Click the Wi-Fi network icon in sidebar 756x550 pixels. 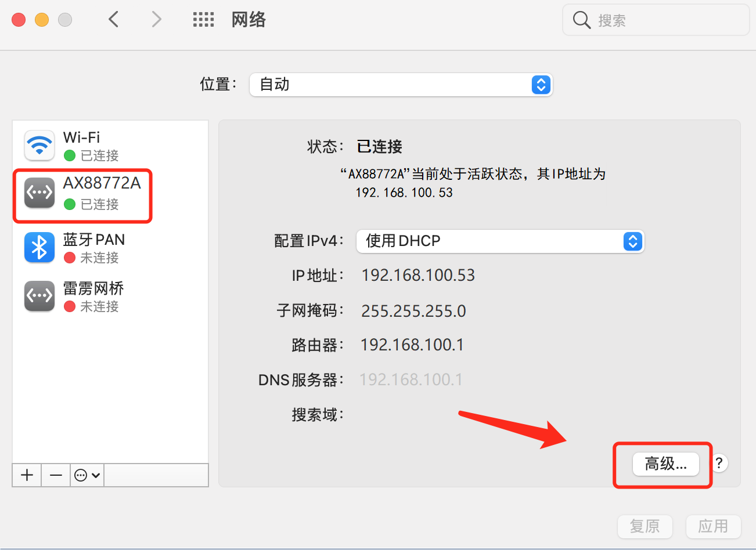(x=39, y=145)
